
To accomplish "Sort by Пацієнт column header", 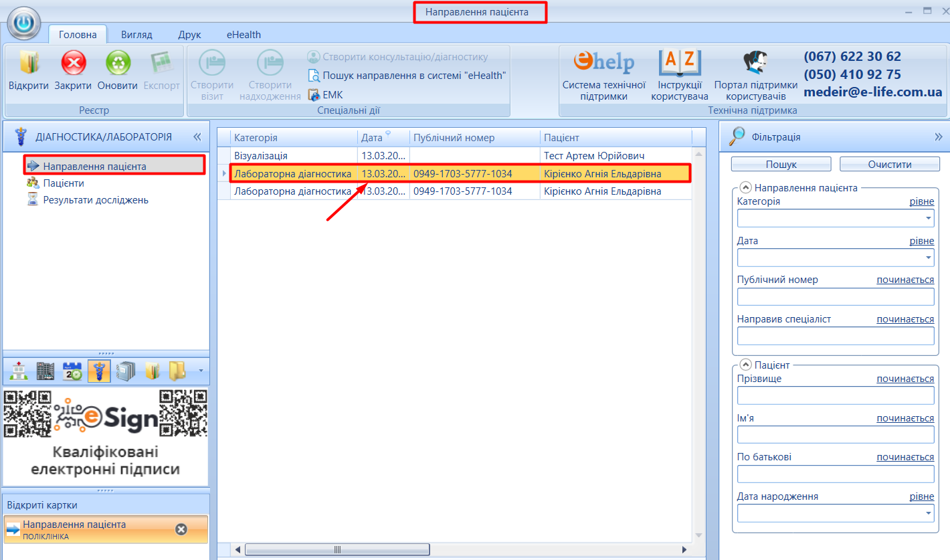I will point(615,137).
